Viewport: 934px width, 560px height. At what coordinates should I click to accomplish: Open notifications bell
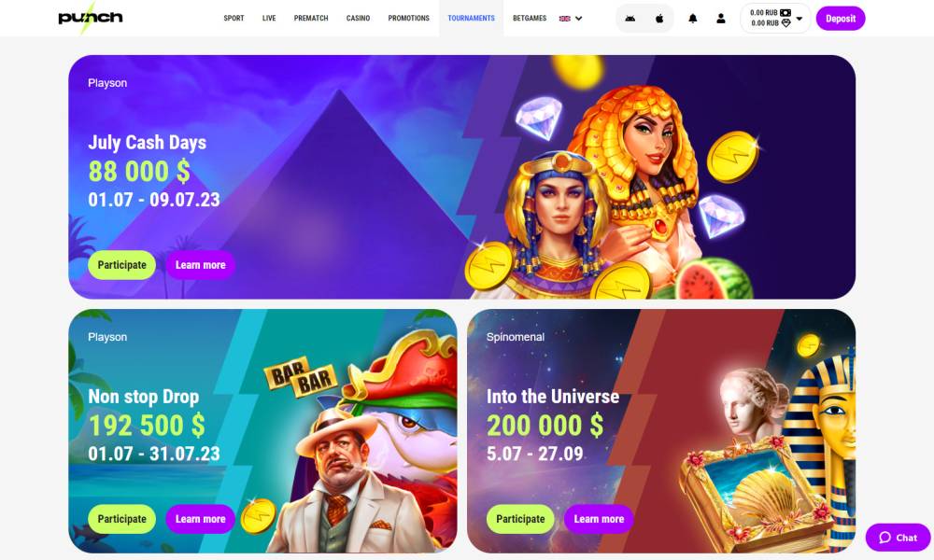coord(693,19)
